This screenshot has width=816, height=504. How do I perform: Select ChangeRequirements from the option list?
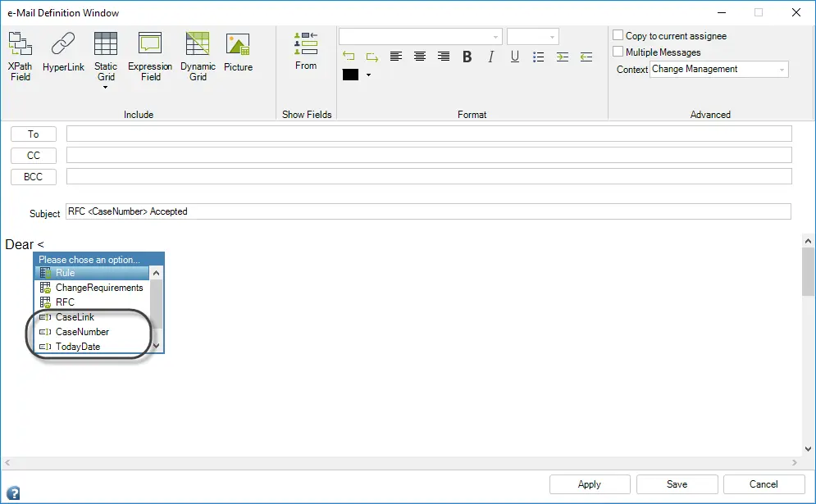(x=92, y=288)
